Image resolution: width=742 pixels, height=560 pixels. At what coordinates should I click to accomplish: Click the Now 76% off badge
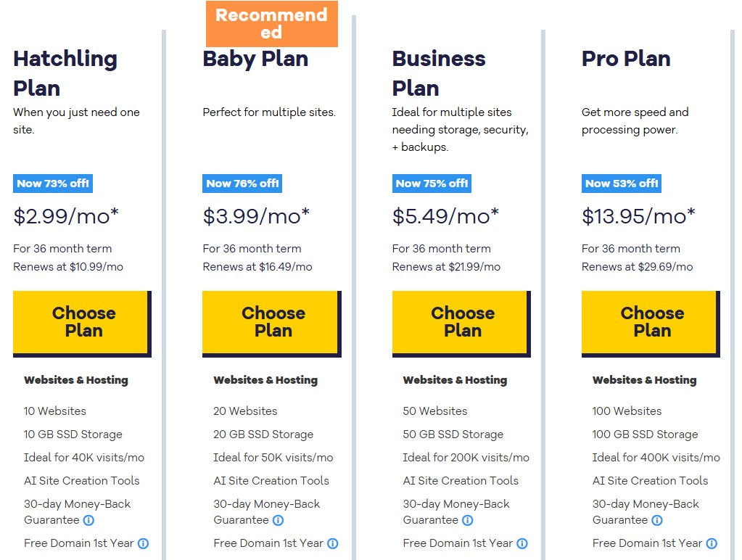point(242,184)
